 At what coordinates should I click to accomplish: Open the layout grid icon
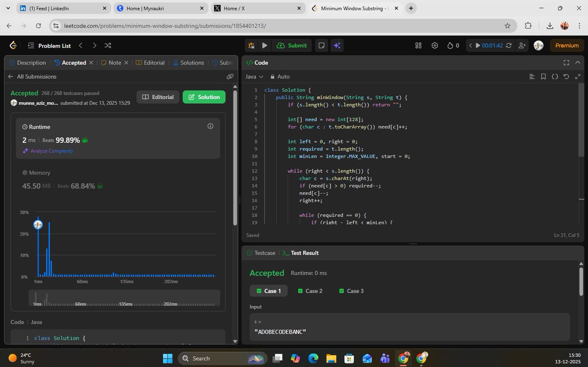418,45
